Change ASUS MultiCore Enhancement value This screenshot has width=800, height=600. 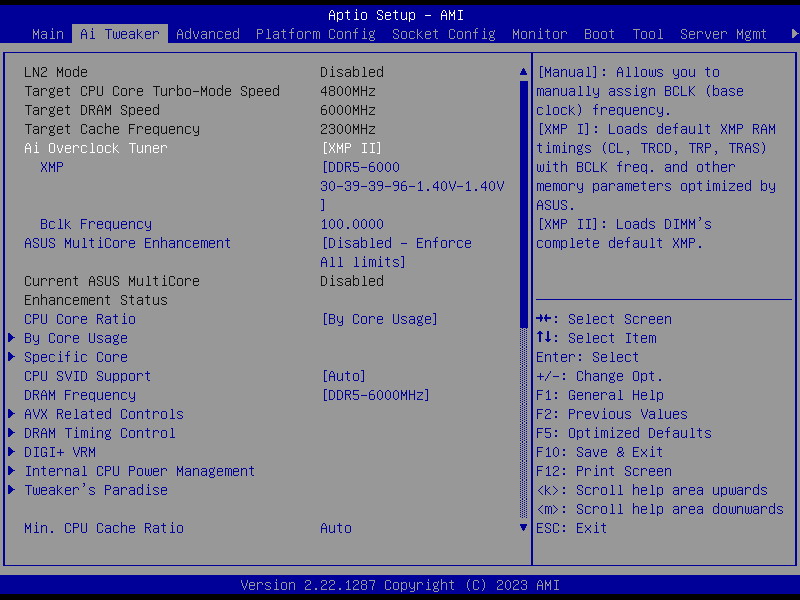[396, 253]
